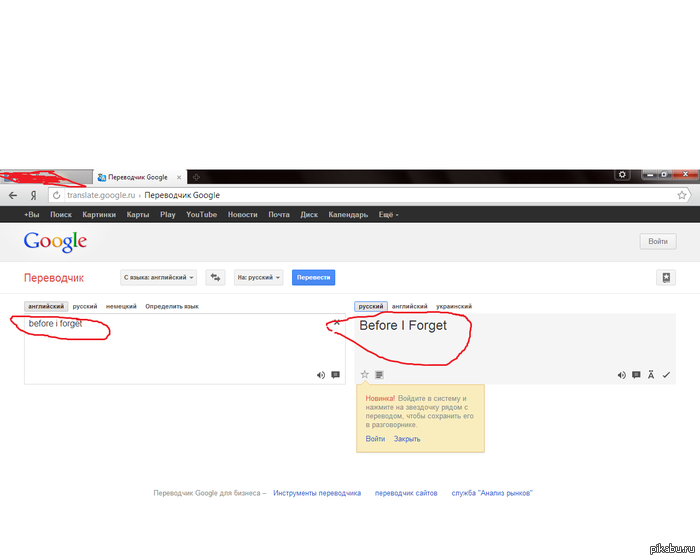Choose английский as source language
This screenshot has width=700, height=560.
tap(46, 306)
